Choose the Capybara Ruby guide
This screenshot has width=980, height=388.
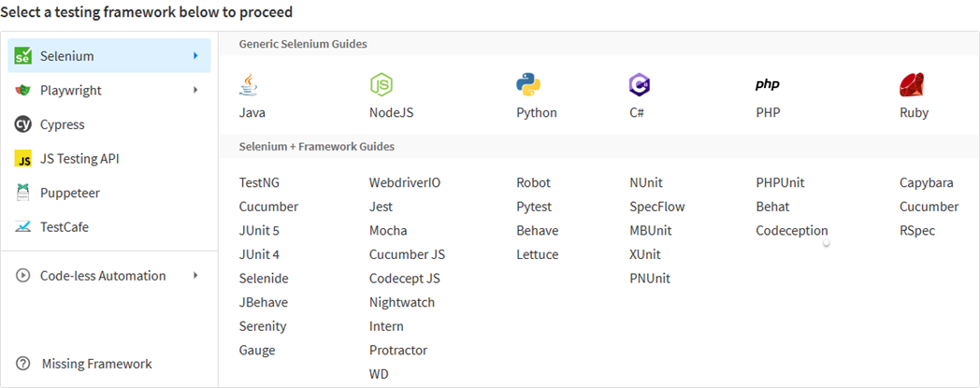point(926,183)
